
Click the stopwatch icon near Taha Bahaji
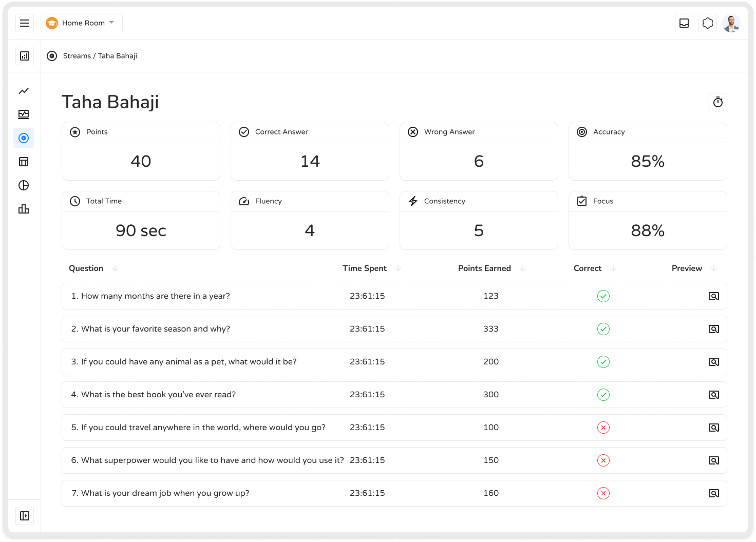[x=717, y=102]
